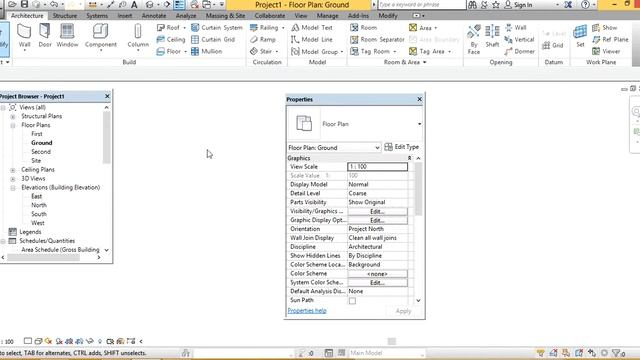Viewport: 640px width, 360px height.
Task: Select the Stair tool
Action: tap(264, 51)
